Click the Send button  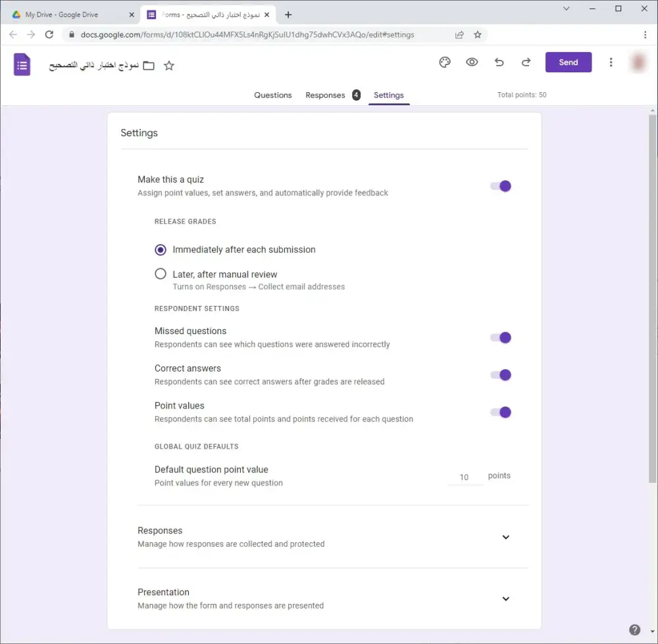[569, 62]
